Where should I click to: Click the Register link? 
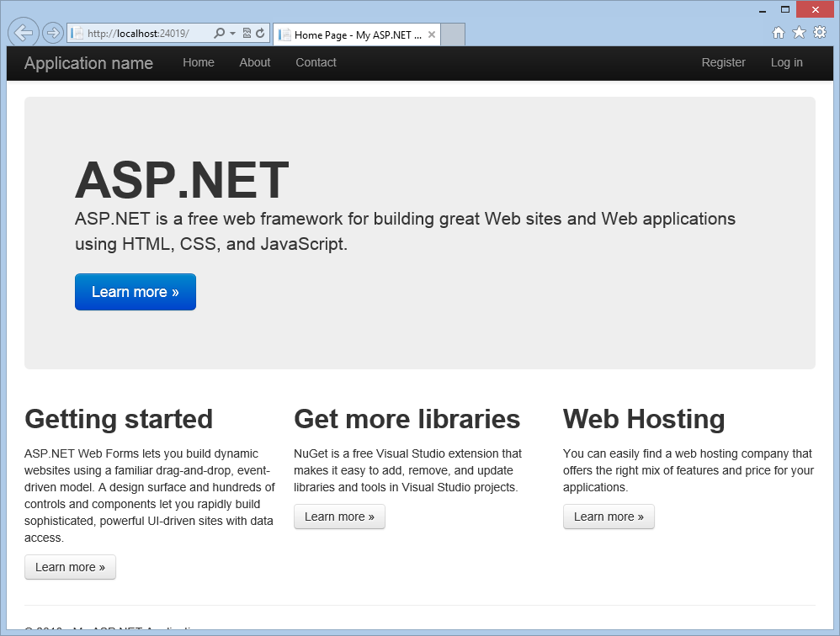723,62
